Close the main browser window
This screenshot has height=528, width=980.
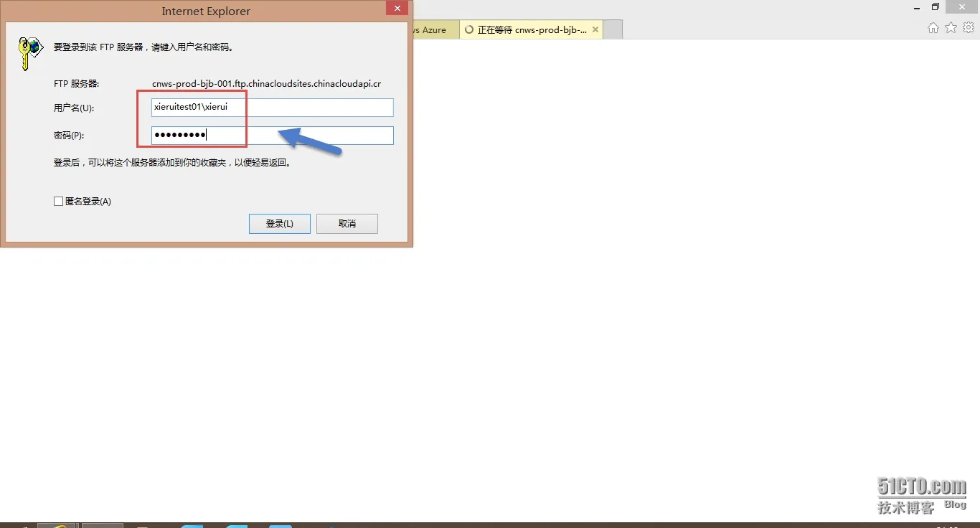coord(962,7)
